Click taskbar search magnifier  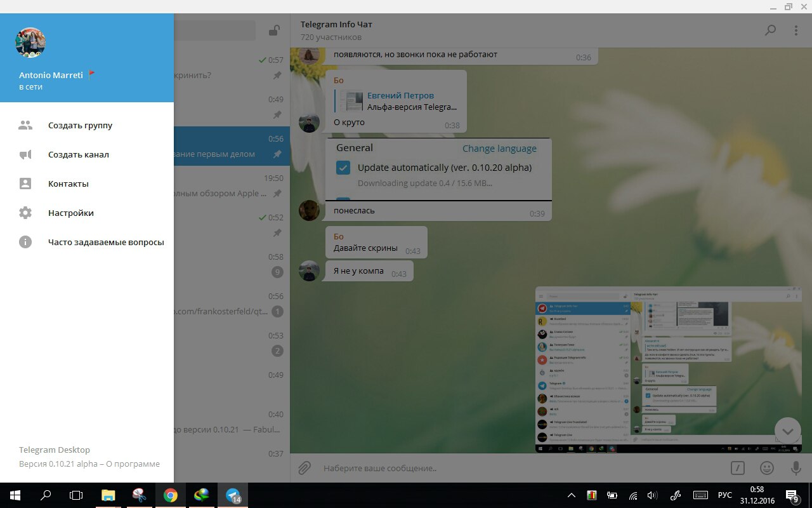46,495
